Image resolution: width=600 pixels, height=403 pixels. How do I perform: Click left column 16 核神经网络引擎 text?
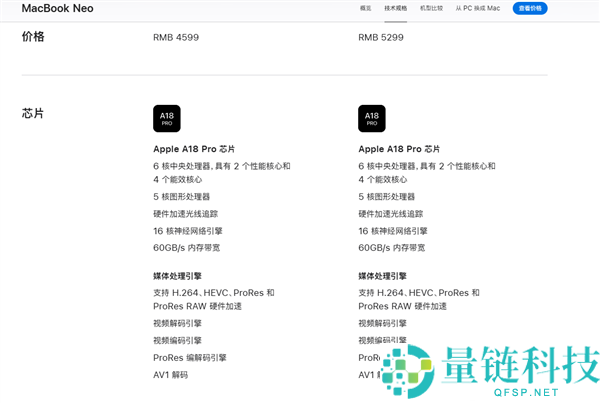coord(188,231)
